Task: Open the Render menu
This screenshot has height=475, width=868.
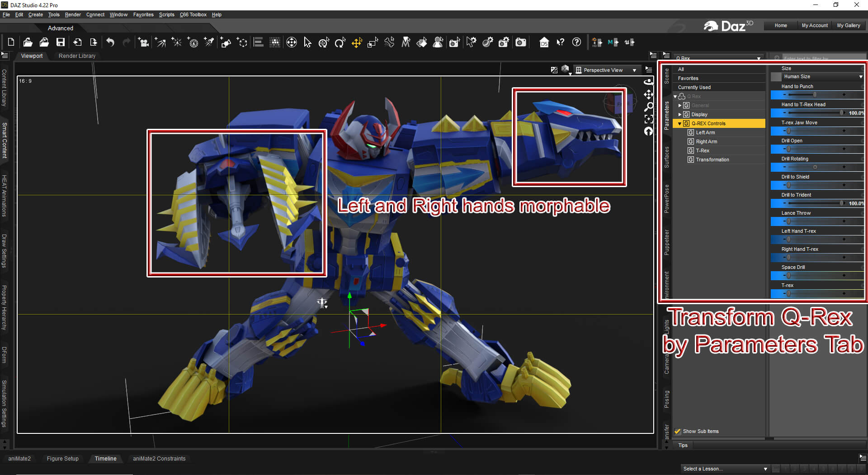Action: pyautogui.click(x=73, y=14)
